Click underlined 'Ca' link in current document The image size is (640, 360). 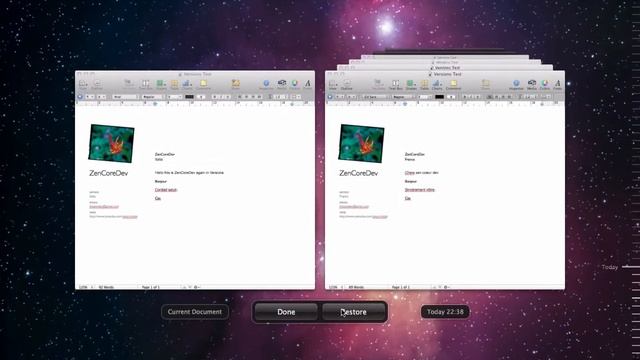158,198
